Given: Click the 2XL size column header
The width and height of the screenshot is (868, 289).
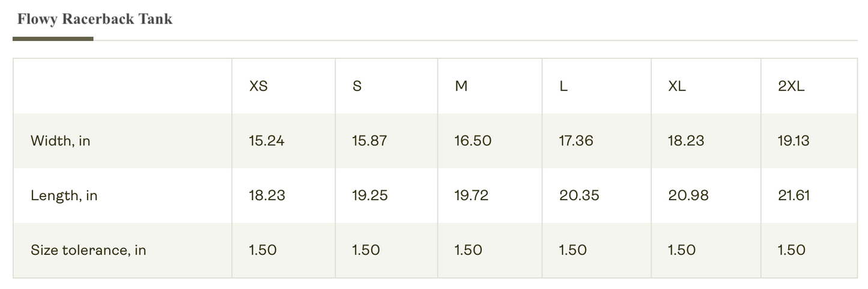Looking at the screenshot, I should point(791,86).
